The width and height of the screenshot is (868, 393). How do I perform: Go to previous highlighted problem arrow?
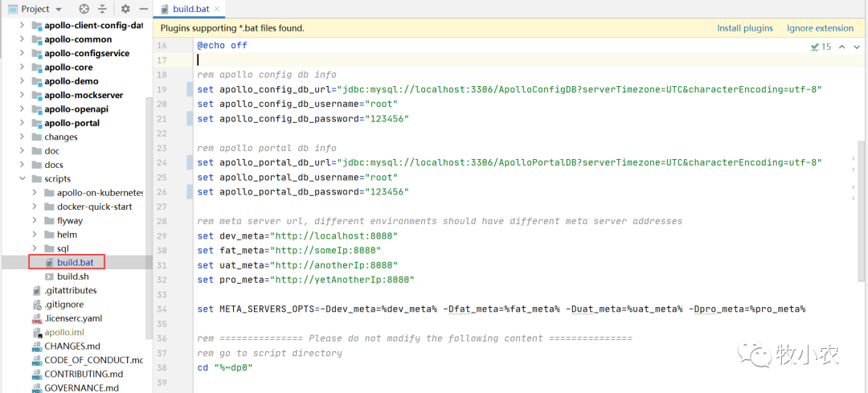pos(842,47)
